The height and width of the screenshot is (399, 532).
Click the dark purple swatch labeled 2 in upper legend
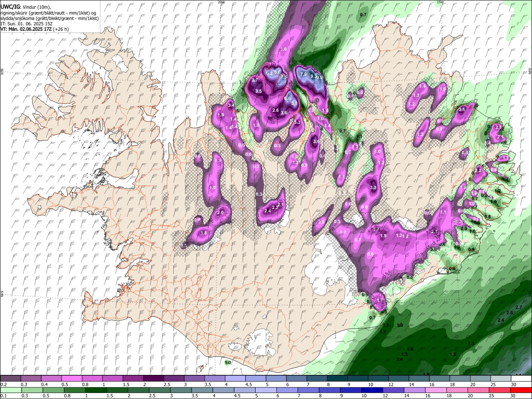tap(153, 379)
